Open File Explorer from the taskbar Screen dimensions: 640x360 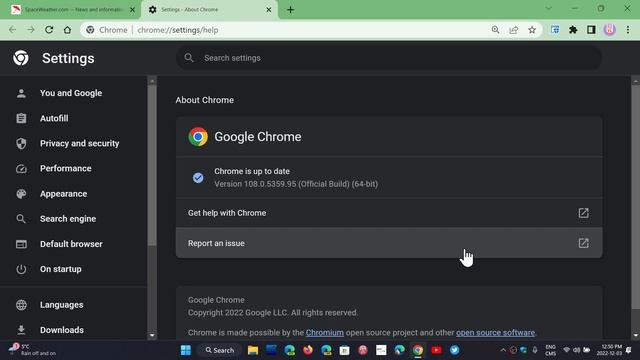pos(253,350)
